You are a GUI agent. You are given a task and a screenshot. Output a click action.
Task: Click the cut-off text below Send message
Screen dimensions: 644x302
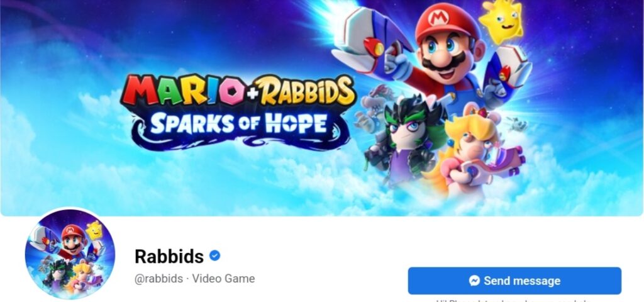(514, 300)
